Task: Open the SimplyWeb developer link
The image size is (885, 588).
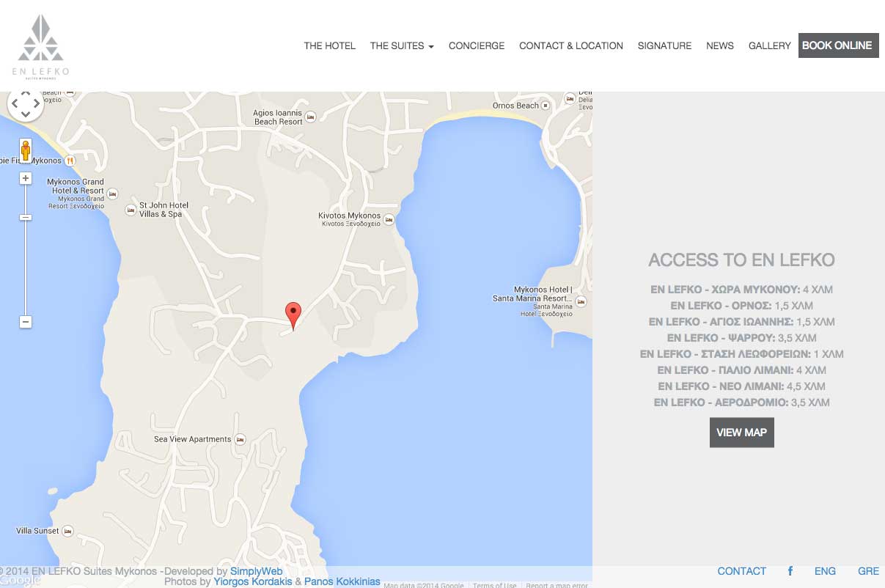Action: [257, 571]
